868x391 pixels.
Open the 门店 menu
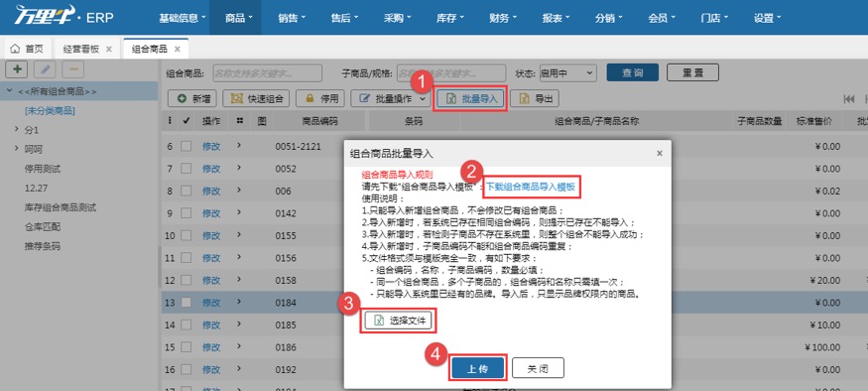tap(714, 18)
